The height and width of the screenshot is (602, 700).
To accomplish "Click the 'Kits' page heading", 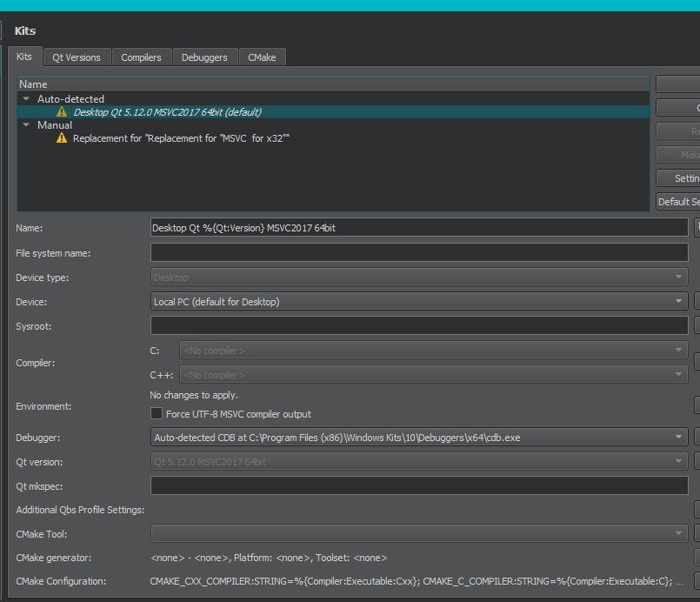I will (25, 30).
